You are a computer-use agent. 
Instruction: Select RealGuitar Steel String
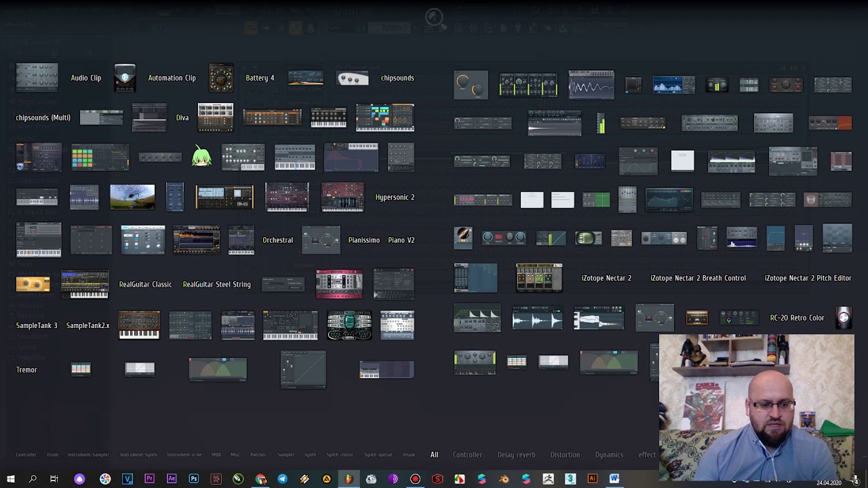click(217, 284)
